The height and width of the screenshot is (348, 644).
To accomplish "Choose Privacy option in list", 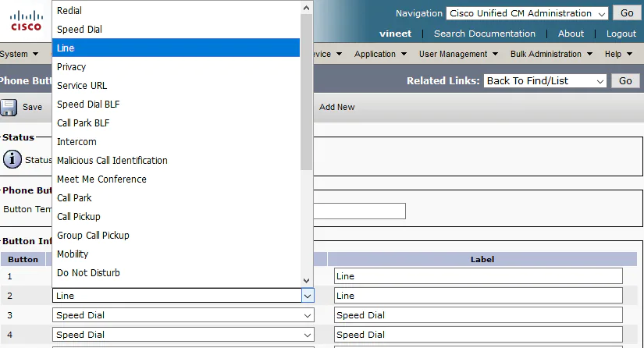I will pos(72,67).
